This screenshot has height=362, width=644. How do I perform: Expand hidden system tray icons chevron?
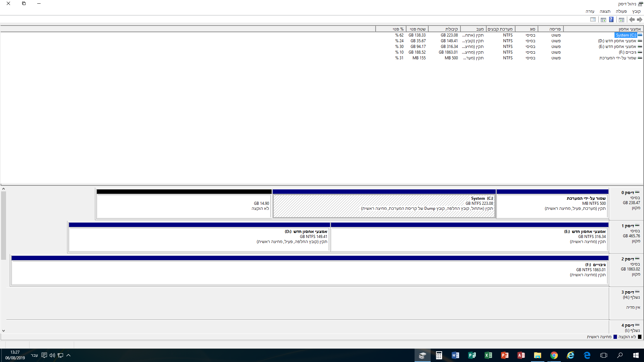[x=68, y=355]
